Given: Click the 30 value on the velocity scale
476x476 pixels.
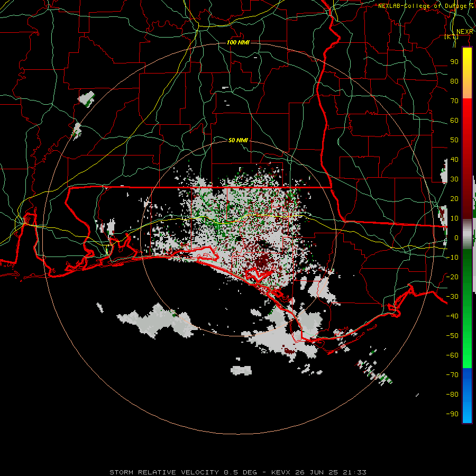Looking at the screenshot, I should [454, 179].
